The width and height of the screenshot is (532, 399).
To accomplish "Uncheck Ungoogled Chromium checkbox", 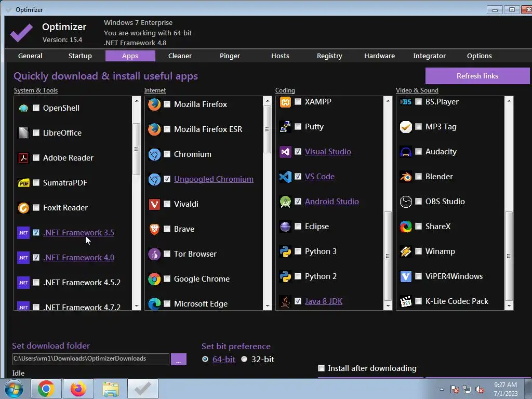I will pyautogui.click(x=167, y=179).
